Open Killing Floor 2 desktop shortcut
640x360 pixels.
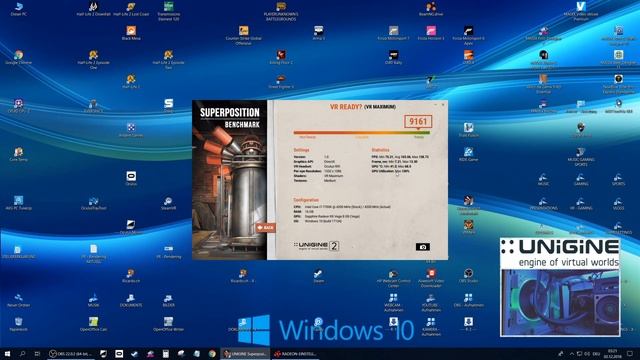pyautogui.click(x=281, y=58)
